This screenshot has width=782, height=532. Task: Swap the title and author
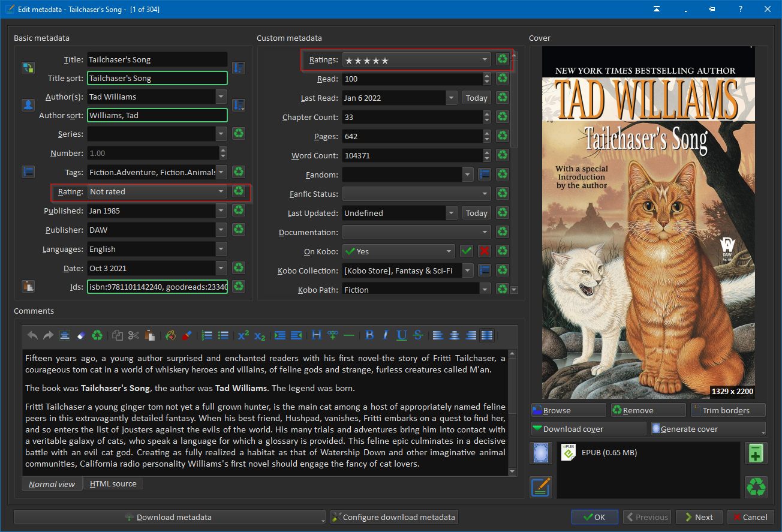[x=28, y=68]
